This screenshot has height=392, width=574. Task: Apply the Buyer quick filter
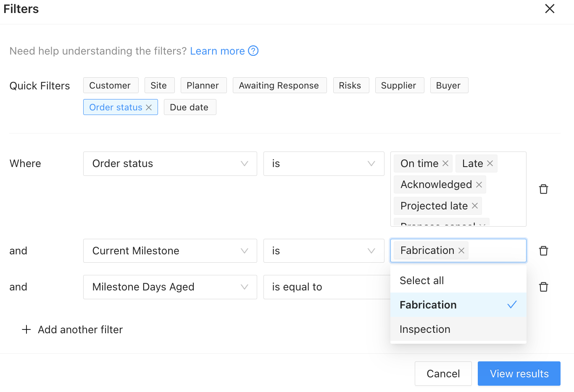pyautogui.click(x=448, y=85)
